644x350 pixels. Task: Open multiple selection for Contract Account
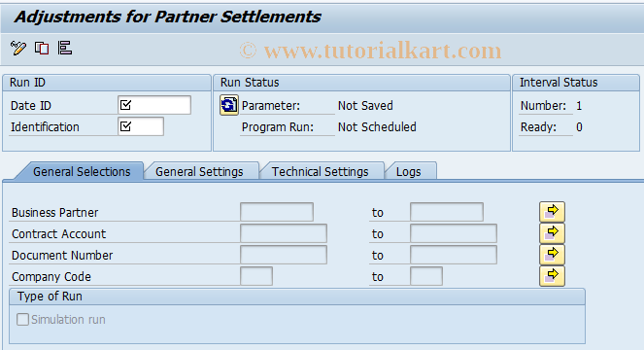pos(552,233)
